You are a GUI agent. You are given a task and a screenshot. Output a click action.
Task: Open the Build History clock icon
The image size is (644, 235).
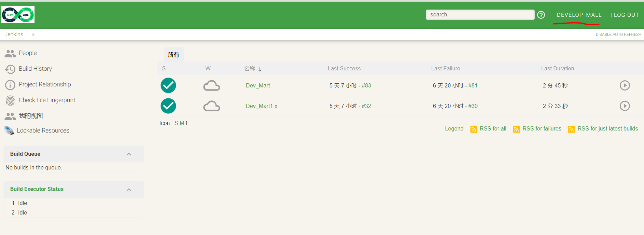click(10, 69)
